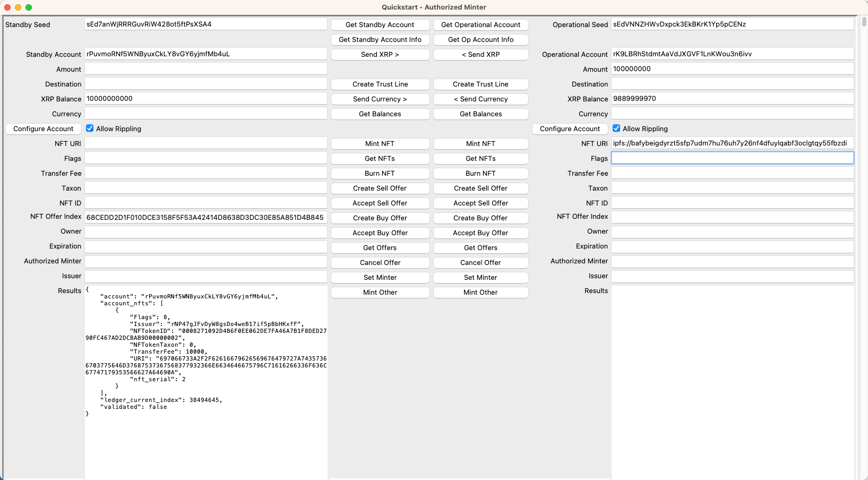Image resolution: width=868 pixels, height=480 pixels.
Task: Click Get Balances on operational side
Action: [480, 114]
